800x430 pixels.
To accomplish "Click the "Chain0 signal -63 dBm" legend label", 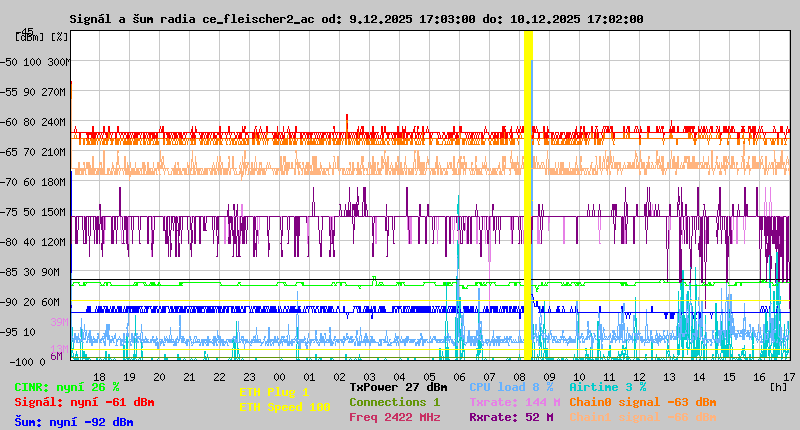I will 643,402.
